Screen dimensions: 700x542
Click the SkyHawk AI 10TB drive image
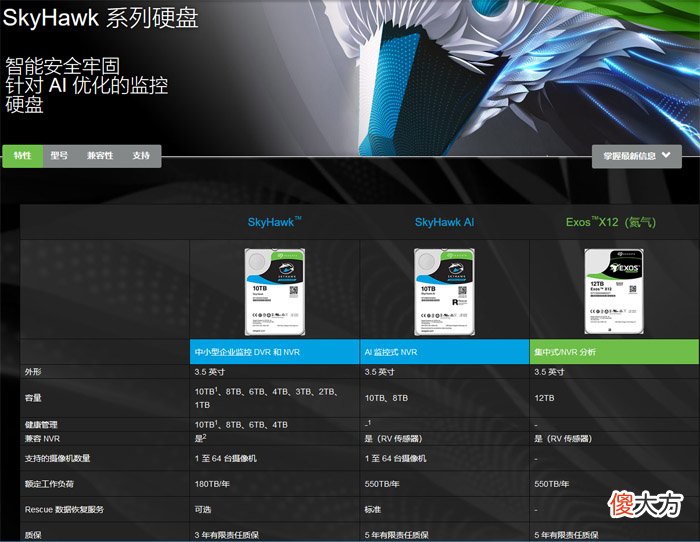coord(444,292)
